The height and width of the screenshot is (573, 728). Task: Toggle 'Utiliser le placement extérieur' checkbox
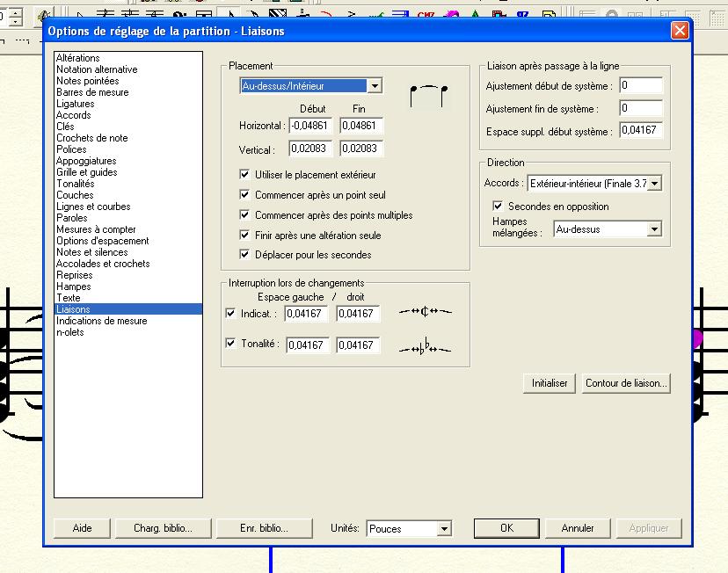click(246, 176)
